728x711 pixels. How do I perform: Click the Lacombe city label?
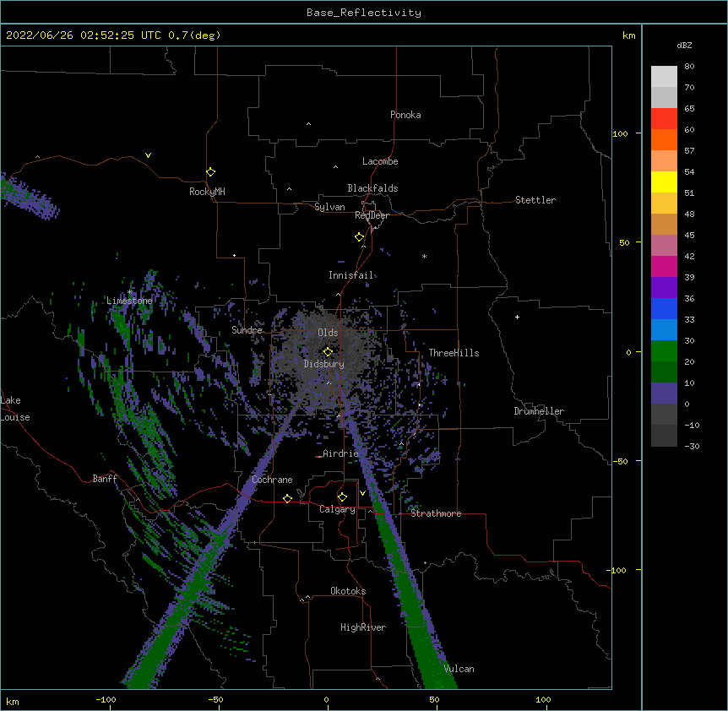point(380,161)
